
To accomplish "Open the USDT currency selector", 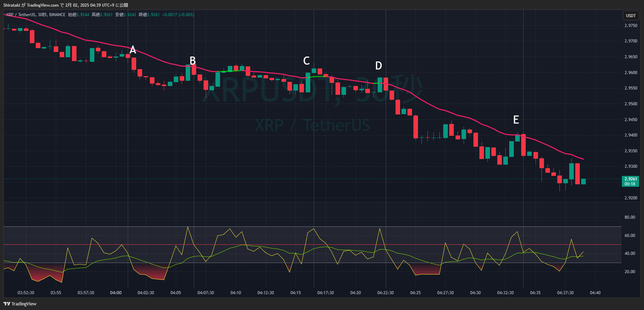I will 631,15.
